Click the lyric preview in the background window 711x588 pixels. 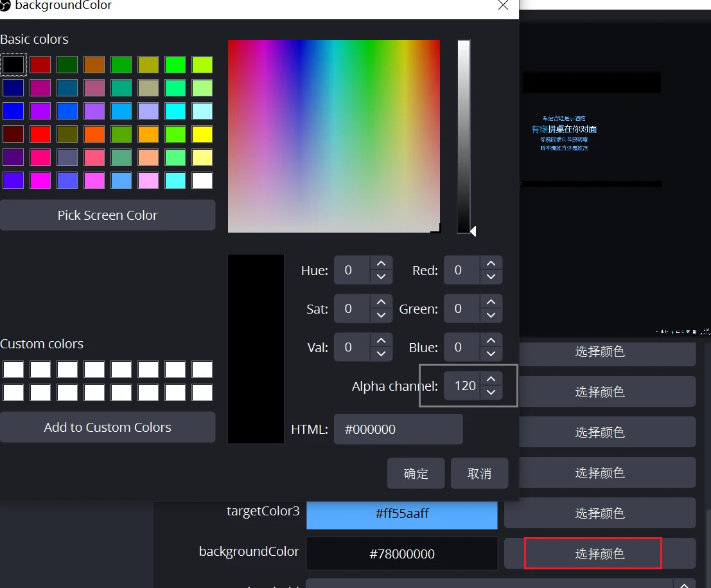pos(564,132)
